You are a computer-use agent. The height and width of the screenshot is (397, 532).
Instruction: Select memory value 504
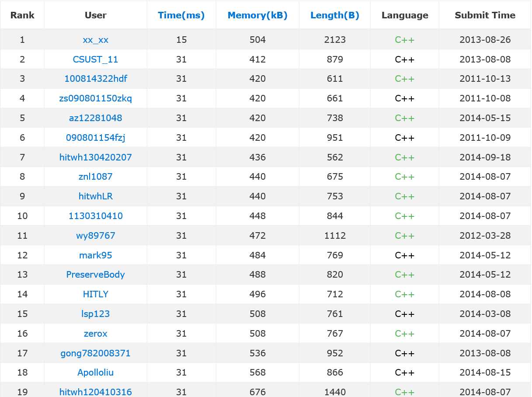[257, 40]
